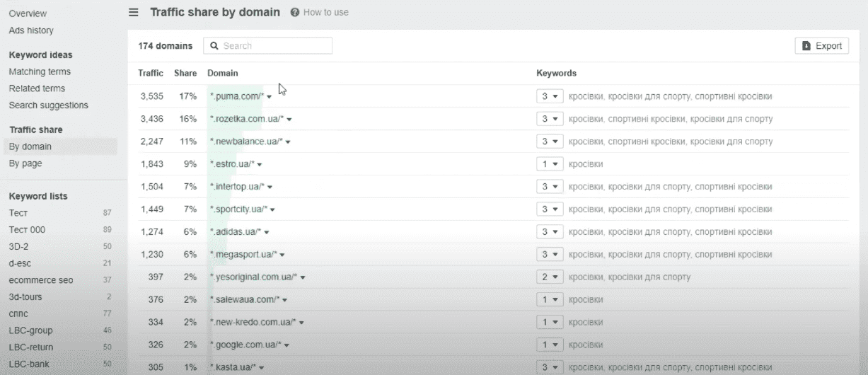Open the keywords count dropdown for google.com.ua
This screenshot has height=375, width=868.
[550, 345]
